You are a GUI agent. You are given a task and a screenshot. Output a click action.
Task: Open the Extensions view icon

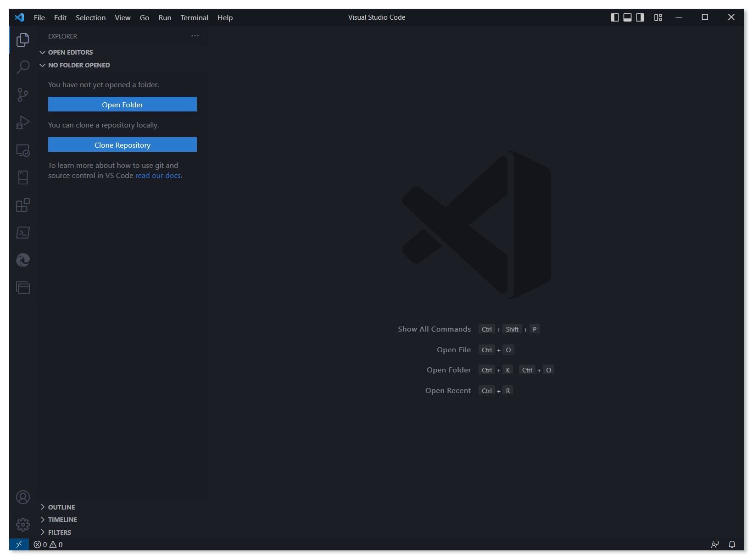[x=23, y=205]
